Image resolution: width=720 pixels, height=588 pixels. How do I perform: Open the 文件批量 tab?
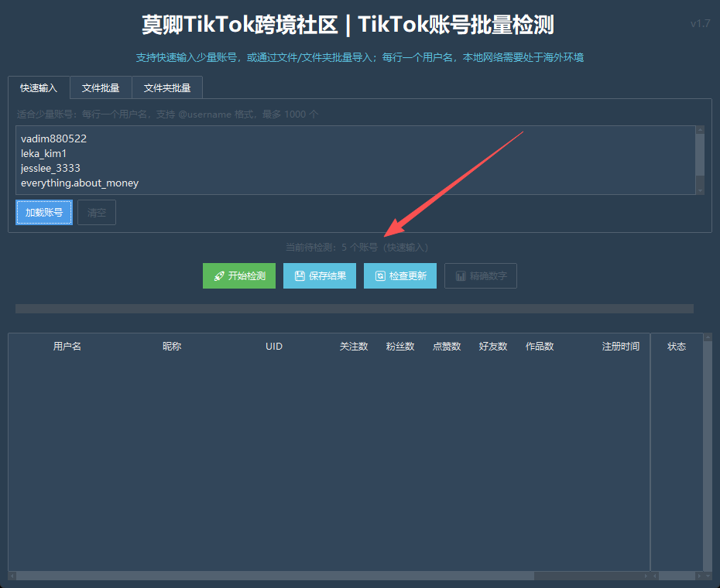point(101,87)
